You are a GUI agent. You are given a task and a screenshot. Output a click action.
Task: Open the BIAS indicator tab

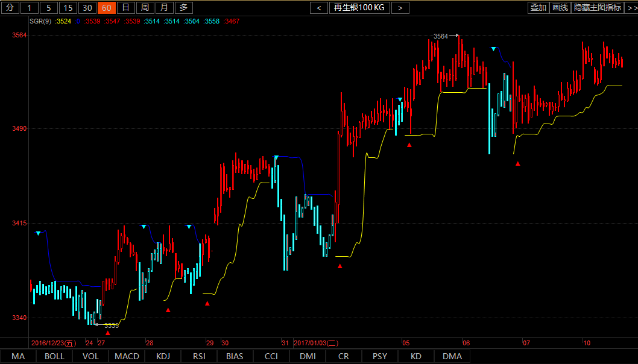(235, 356)
